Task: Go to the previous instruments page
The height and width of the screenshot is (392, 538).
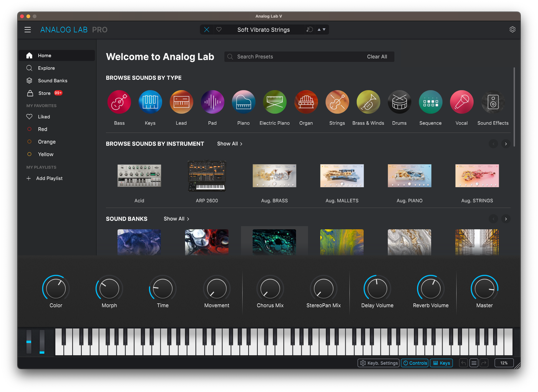Action: click(x=493, y=144)
